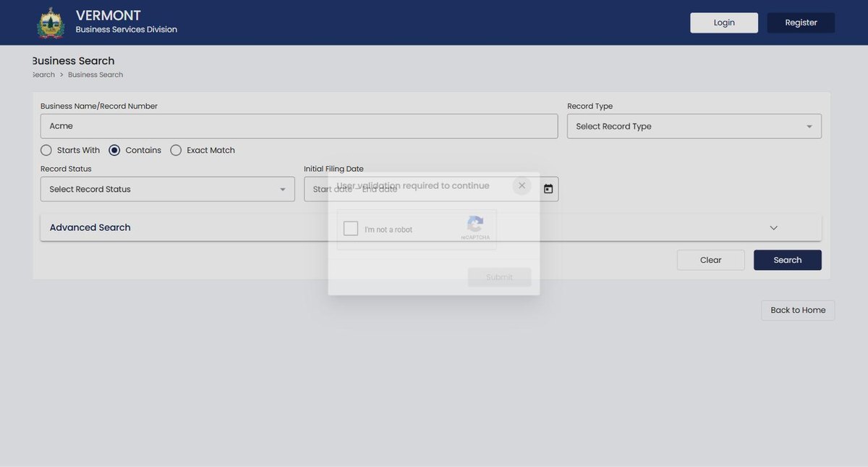Click the Search breadcrumb link

pos(43,75)
